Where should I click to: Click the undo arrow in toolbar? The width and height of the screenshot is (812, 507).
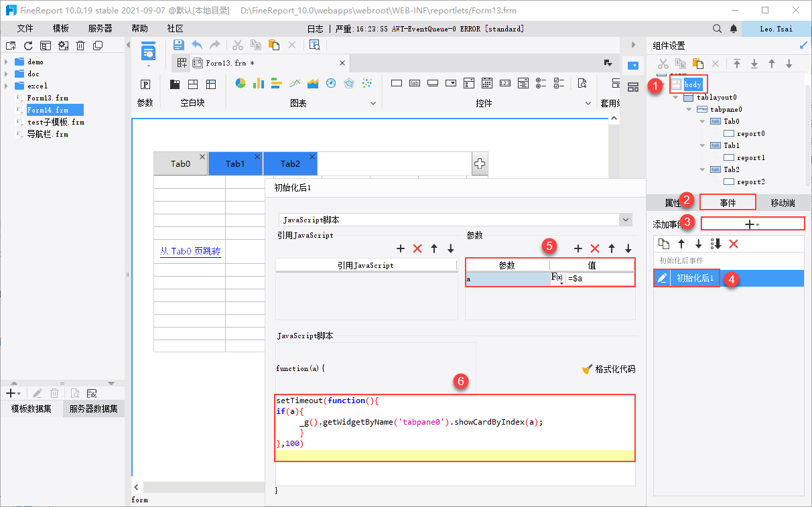point(197,45)
